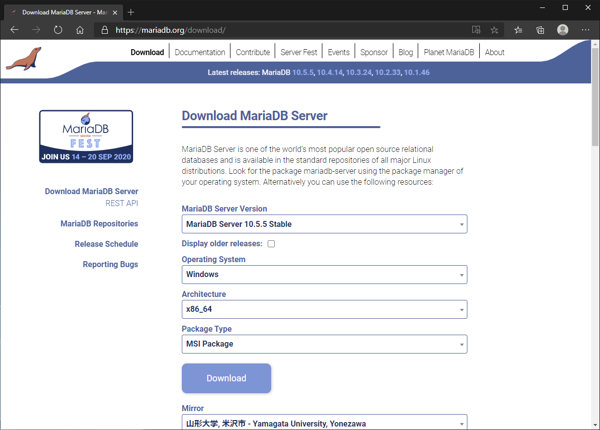This screenshot has height=430, width=600.
Task: Open the Blog nav item
Action: click(406, 52)
